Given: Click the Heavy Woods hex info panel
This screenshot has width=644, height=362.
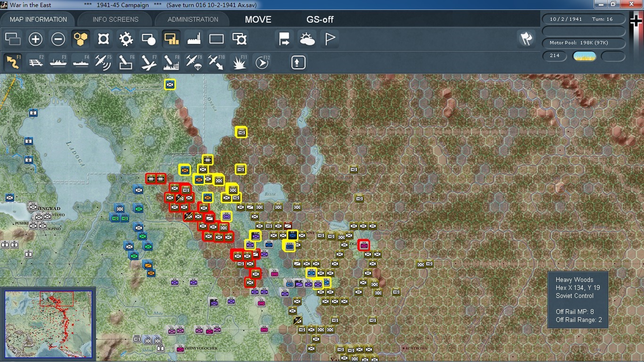Looking at the screenshot, I should 578,300.
